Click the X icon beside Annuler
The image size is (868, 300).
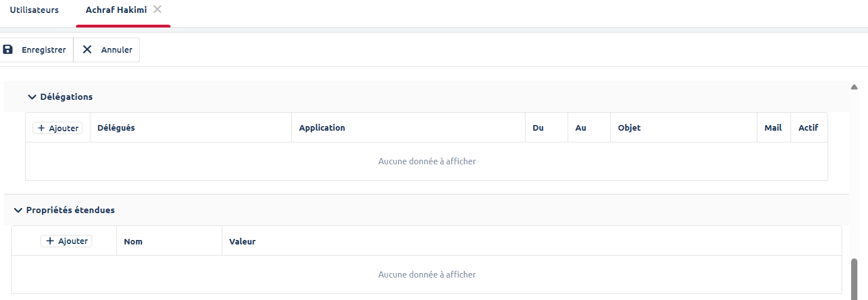pos(88,49)
